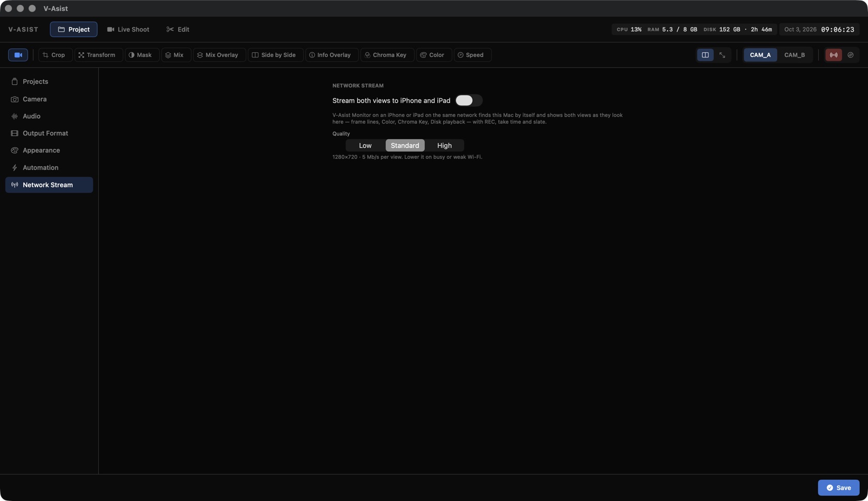The image size is (868, 501).
Task: Open Appearance settings in the sidebar
Action: (x=49, y=150)
